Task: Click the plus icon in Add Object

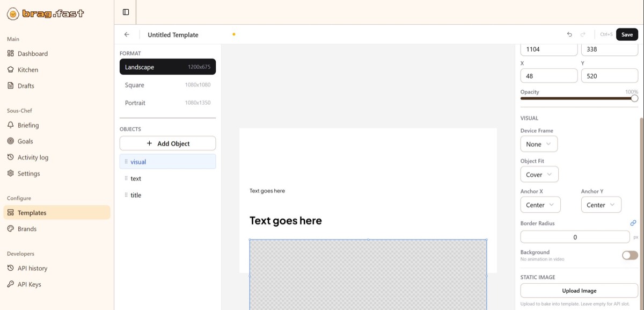Action: pos(149,143)
